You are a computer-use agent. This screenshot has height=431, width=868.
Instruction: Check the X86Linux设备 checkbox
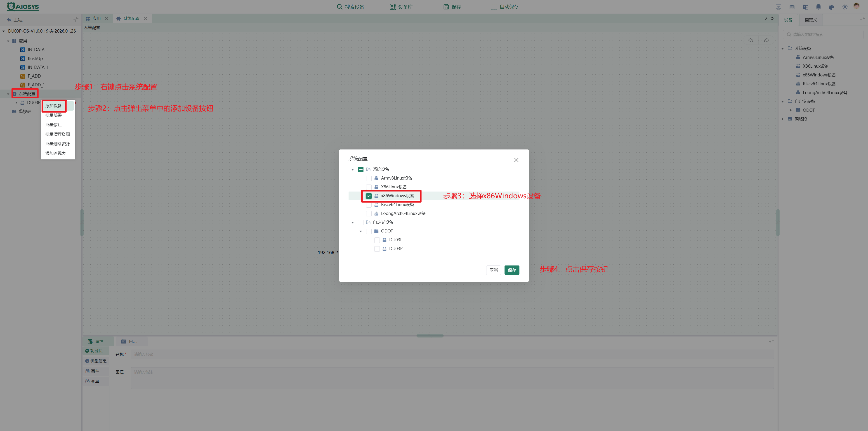pos(369,187)
